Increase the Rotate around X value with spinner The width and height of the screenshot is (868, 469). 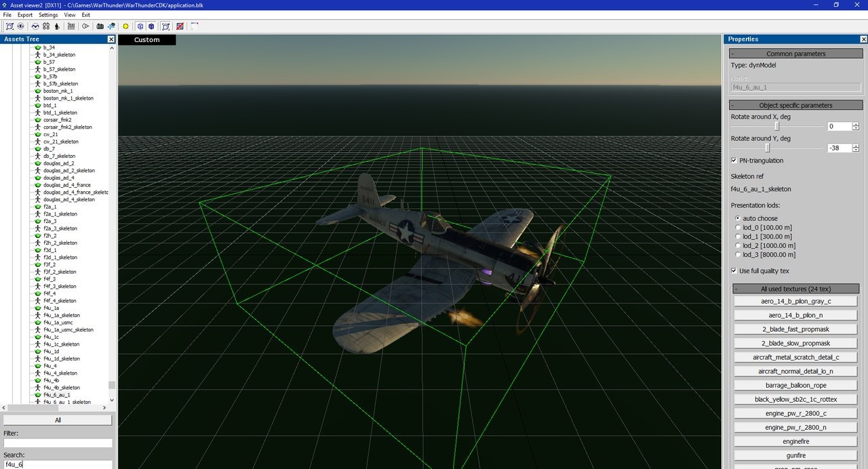[x=856, y=124]
